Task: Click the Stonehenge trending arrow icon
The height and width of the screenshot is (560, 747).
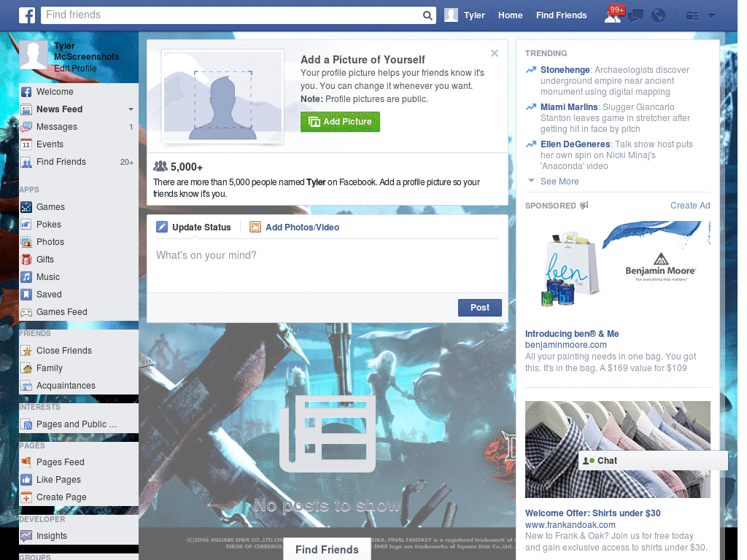Action: pos(531,70)
